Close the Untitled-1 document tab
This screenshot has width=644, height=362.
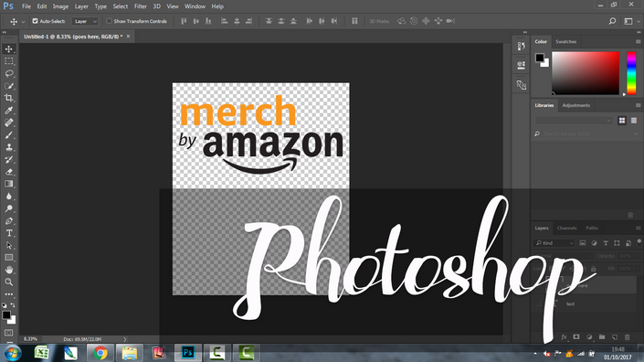click(x=128, y=37)
